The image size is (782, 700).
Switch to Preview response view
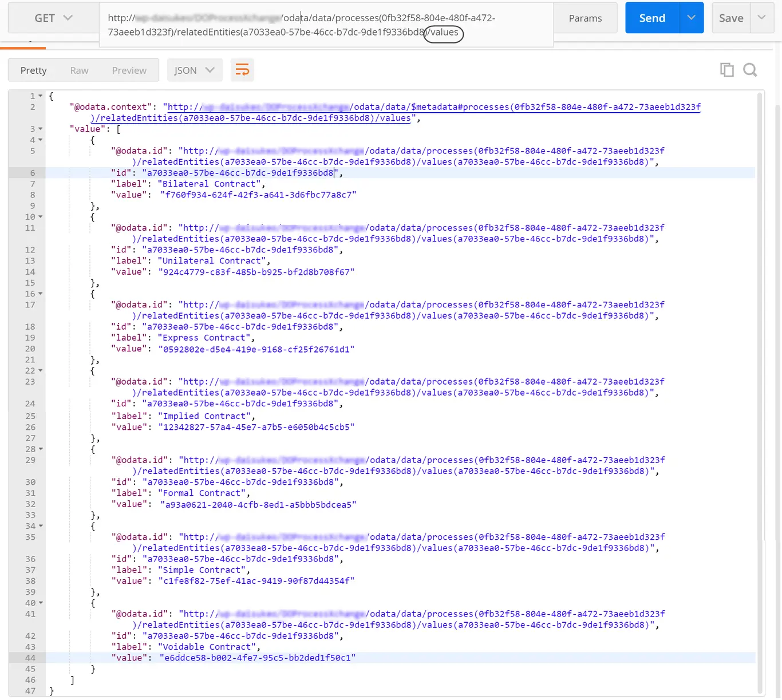tap(129, 70)
